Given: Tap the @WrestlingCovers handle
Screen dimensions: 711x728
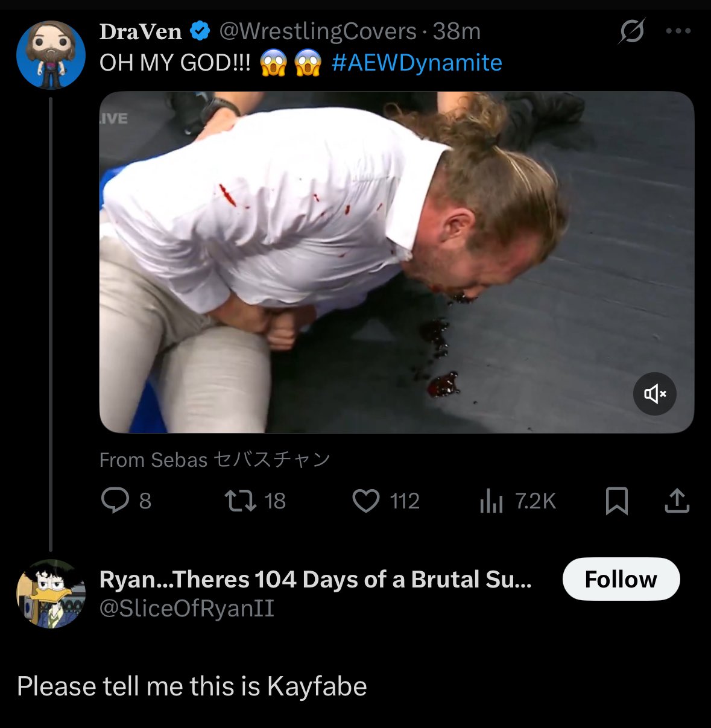Looking at the screenshot, I should pyautogui.click(x=318, y=31).
